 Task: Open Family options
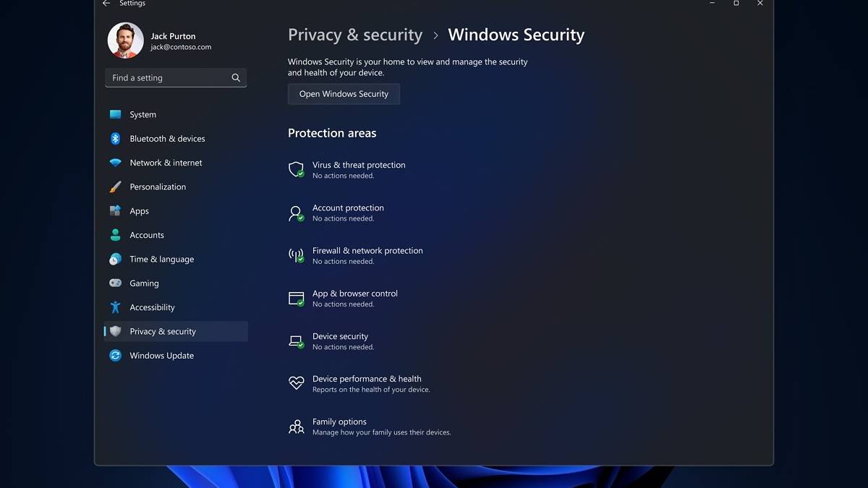click(x=369, y=427)
